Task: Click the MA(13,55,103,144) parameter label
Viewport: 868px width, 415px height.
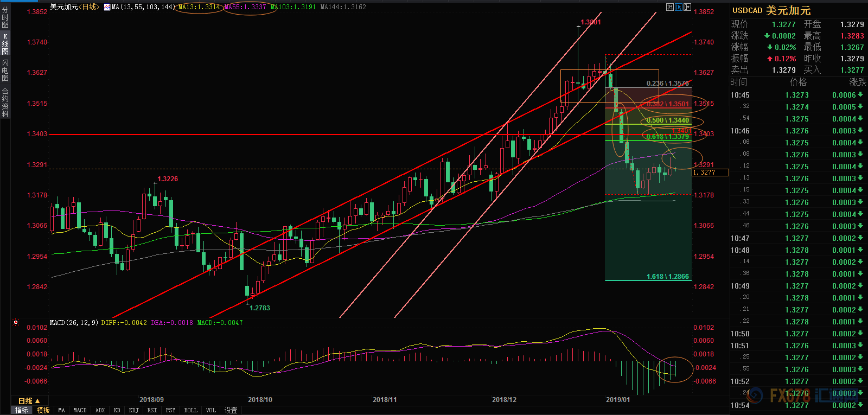Action: 143,7
